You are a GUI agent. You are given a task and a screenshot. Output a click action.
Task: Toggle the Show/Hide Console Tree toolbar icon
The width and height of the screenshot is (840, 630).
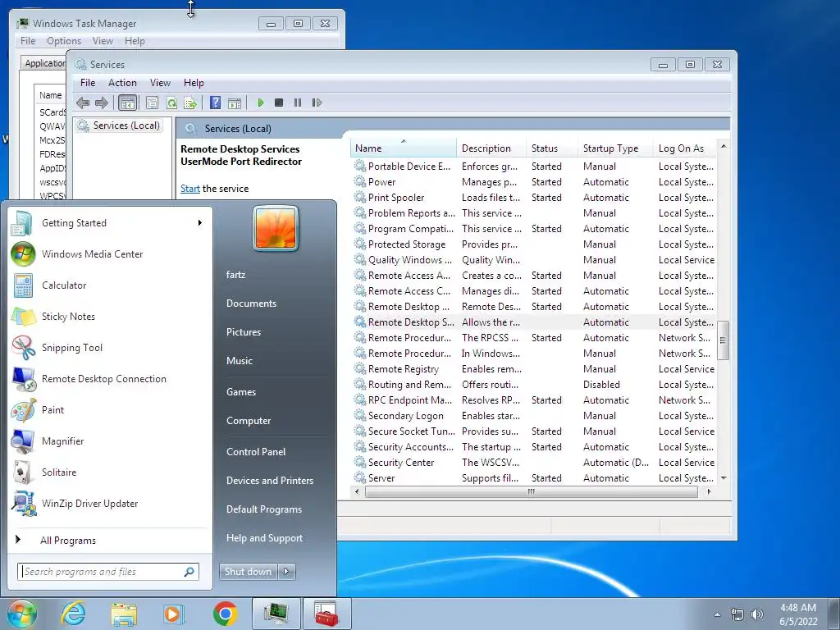pyautogui.click(x=127, y=103)
